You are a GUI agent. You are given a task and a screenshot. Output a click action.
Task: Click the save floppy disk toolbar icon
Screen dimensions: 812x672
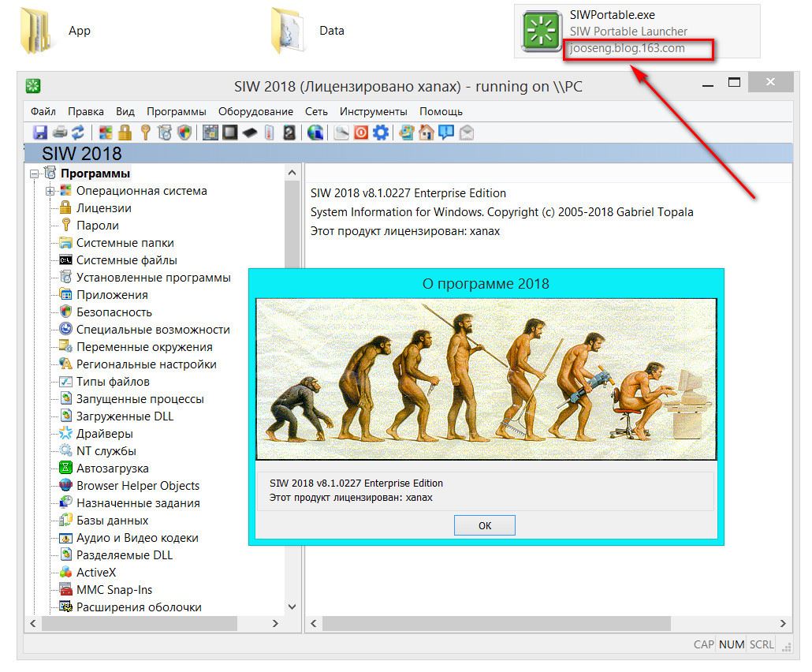(x=39, y=133)
